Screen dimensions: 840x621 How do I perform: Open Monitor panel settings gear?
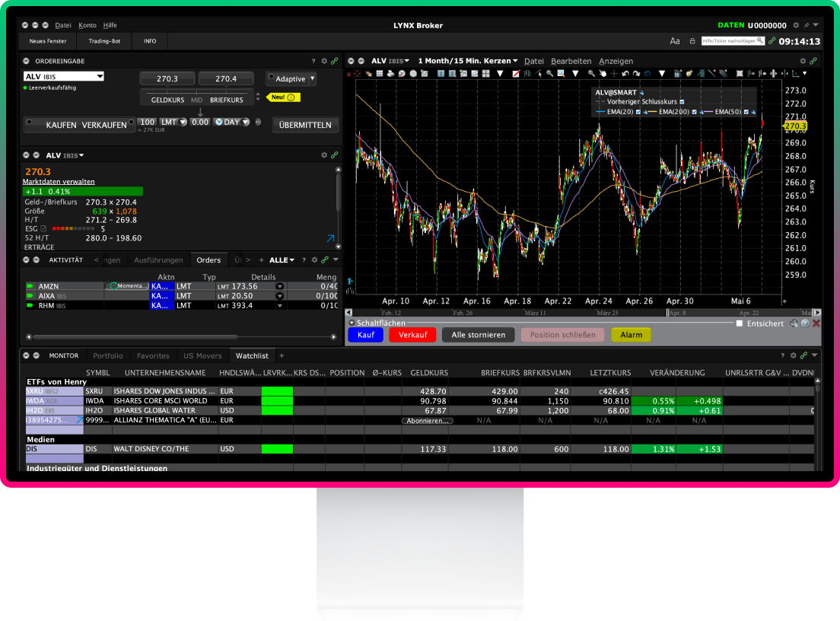(794, 355)
